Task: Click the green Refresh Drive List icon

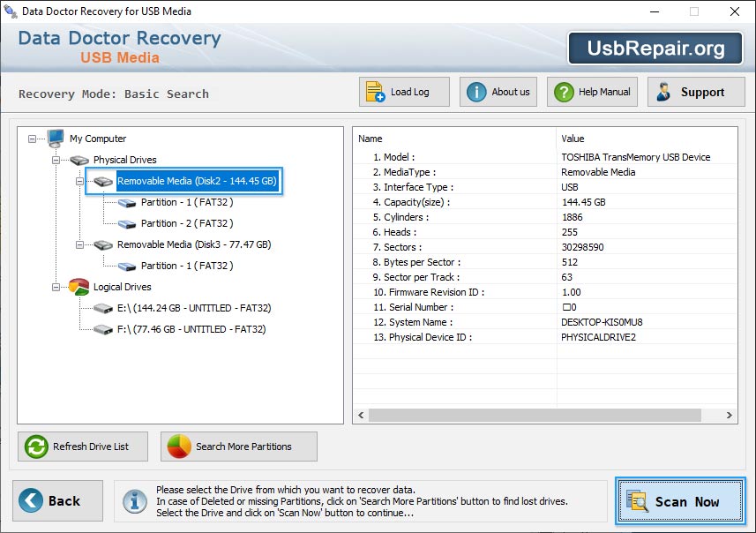Action: (x=36, y=447)
